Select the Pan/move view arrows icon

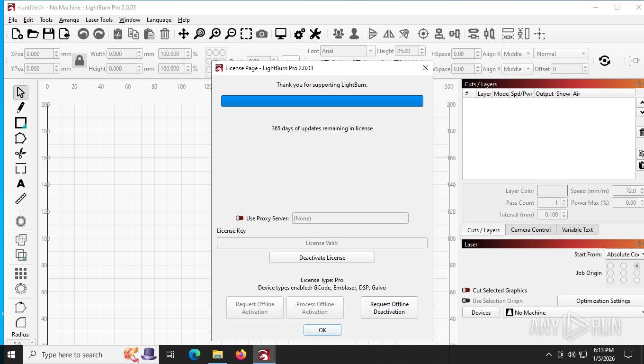pos(184,34)
